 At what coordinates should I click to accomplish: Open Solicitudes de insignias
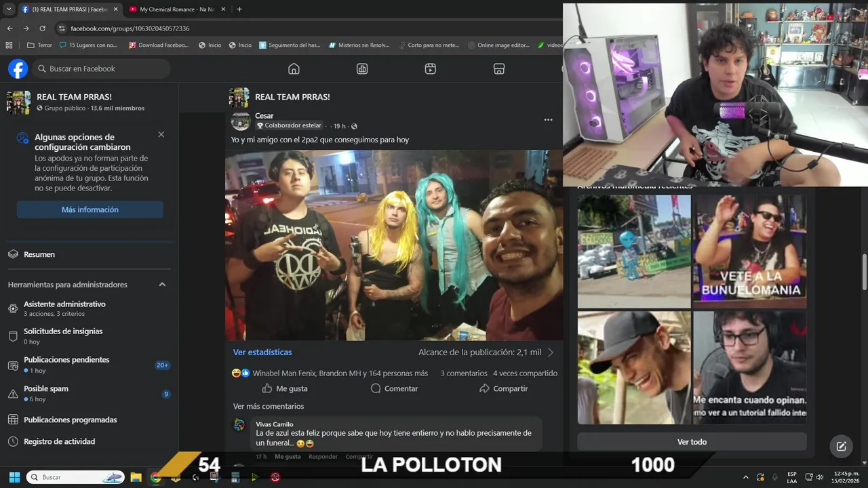click(x=90, y=336)
